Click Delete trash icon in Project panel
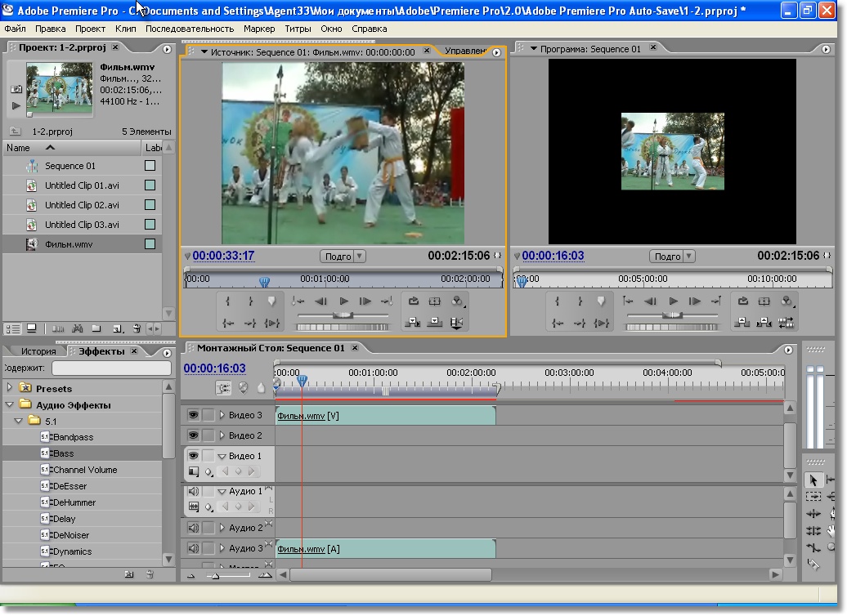Screen dimensions: 847x616 136,328
